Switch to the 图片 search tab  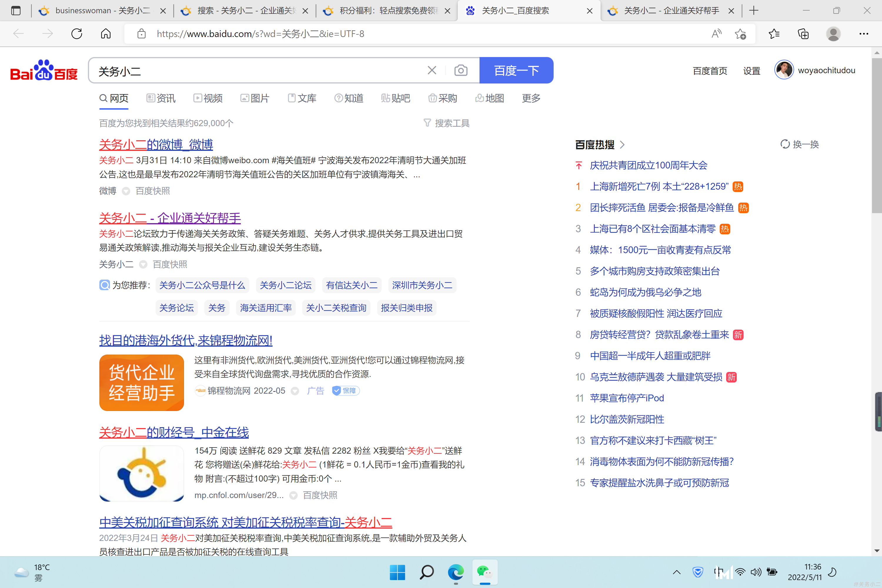tap(255, 98)
